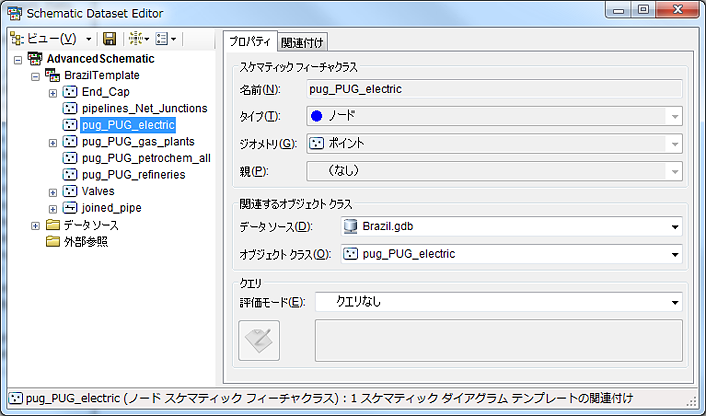Image resolution: width=706 pixels, height=416 pixels.
Task: Open the 評価モード(E) dropdown
Action: point(499,302)
